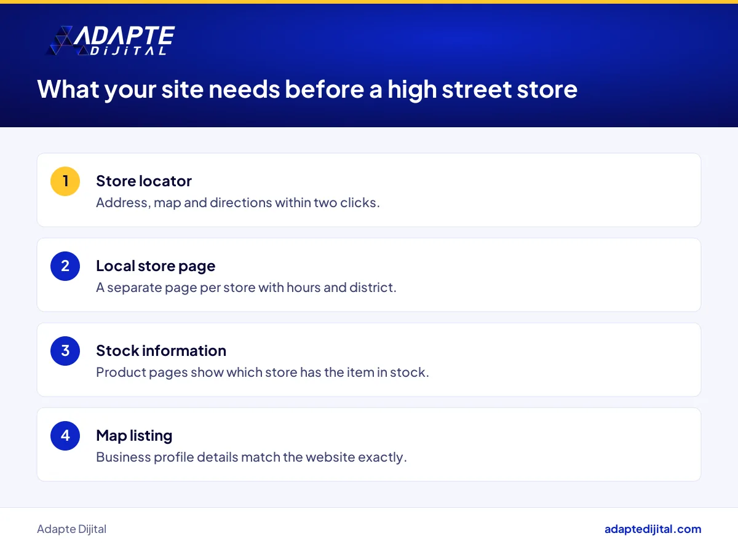Click the 'Local store page' title
Screen dimensions: 738x560
(156, 266)
